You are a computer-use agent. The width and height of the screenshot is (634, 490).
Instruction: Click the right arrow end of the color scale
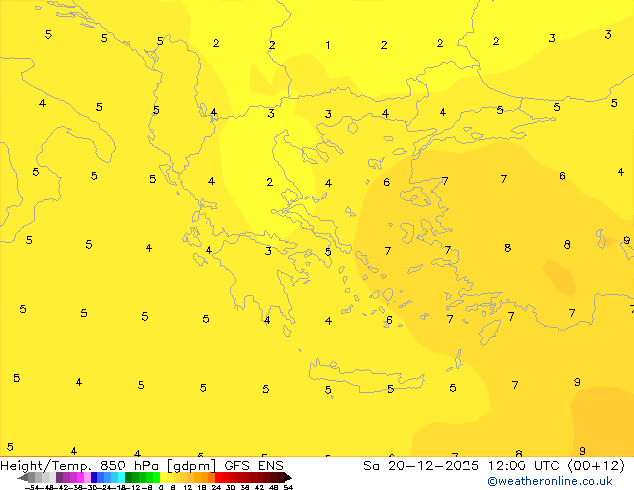(x=288, y=477)
